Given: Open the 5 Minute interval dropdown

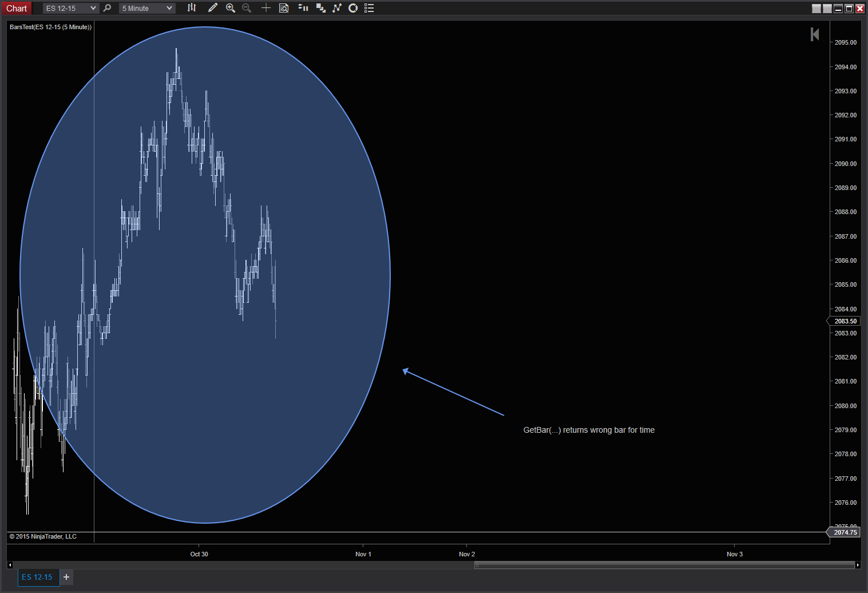Looking at the screenshot, I should [x=147, y=8].
